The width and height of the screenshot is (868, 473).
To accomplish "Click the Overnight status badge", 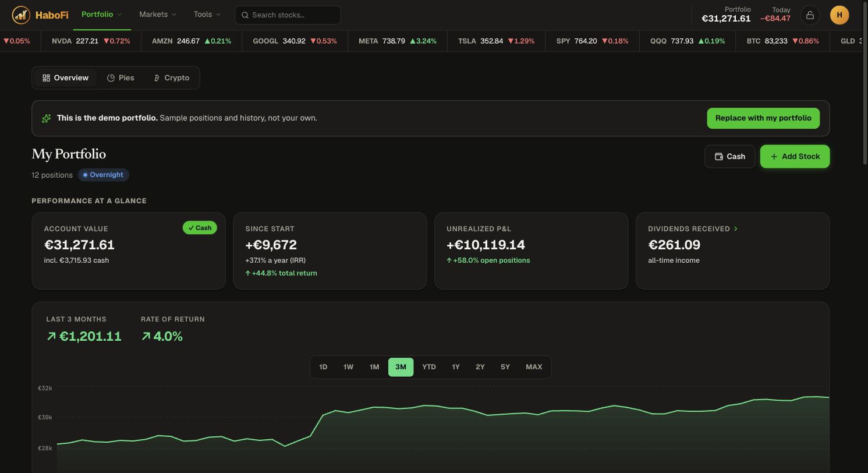I will tap(103, 175).
